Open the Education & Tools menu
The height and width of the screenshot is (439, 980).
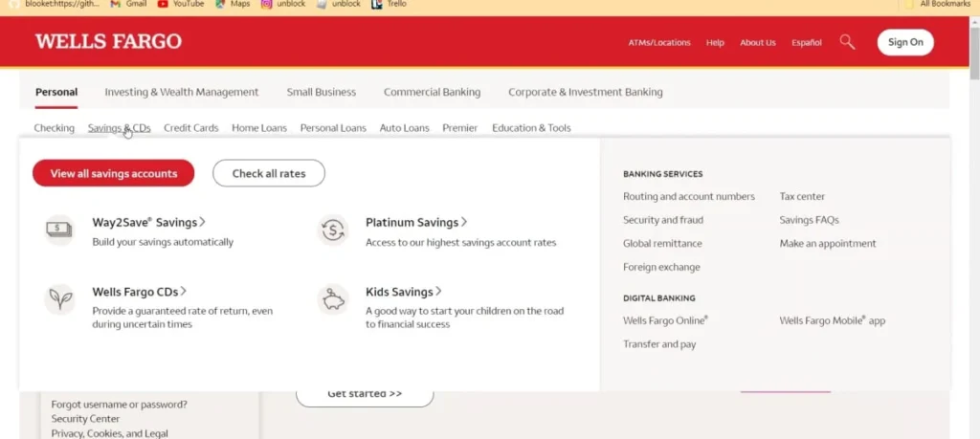(x=531, y=128)
